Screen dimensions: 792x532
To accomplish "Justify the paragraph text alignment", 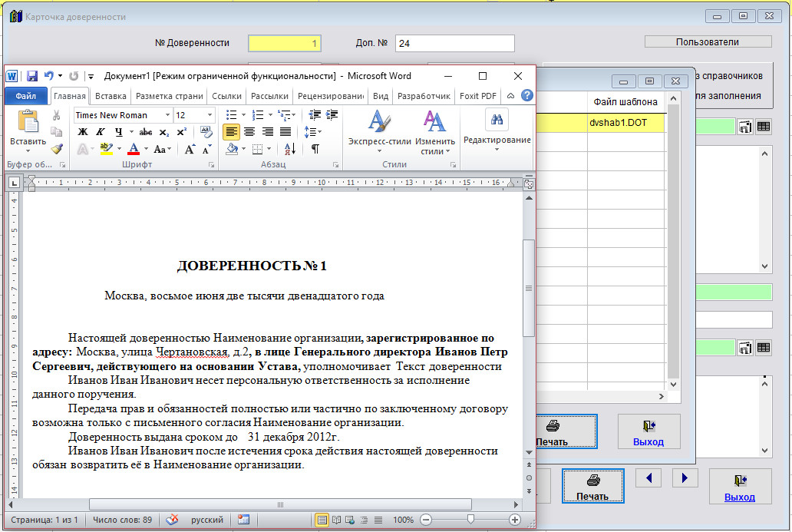I will [285, 132].
